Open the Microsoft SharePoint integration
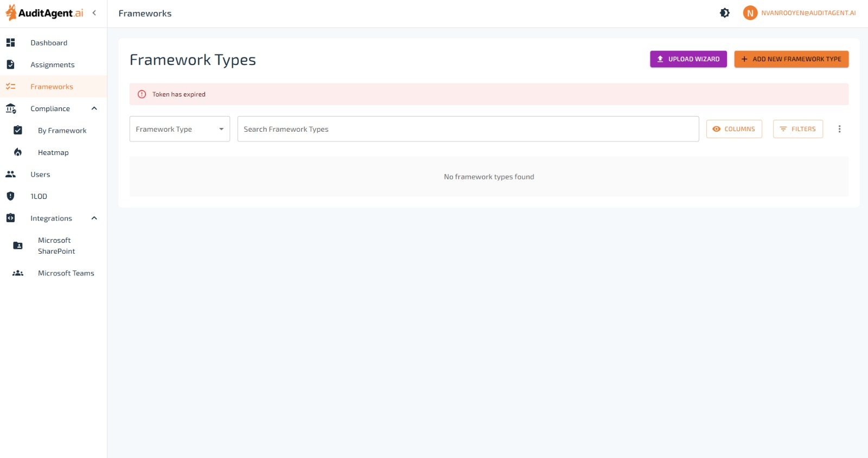 click(x=56, y=246)
